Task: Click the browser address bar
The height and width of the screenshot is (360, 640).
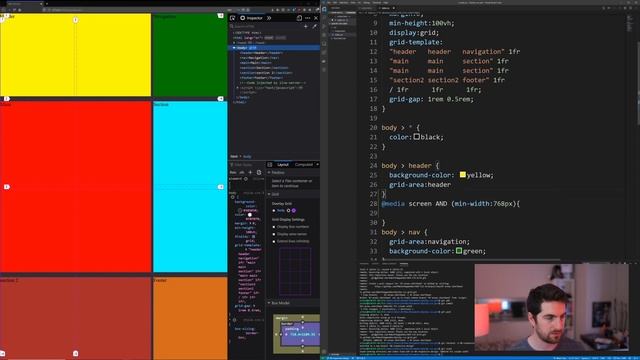Action: pos(135,9)
